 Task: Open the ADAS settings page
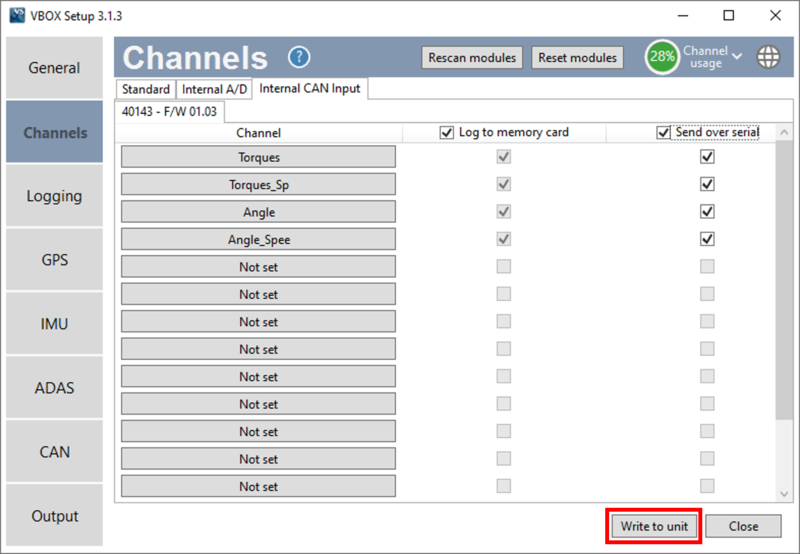click(54, 388)
